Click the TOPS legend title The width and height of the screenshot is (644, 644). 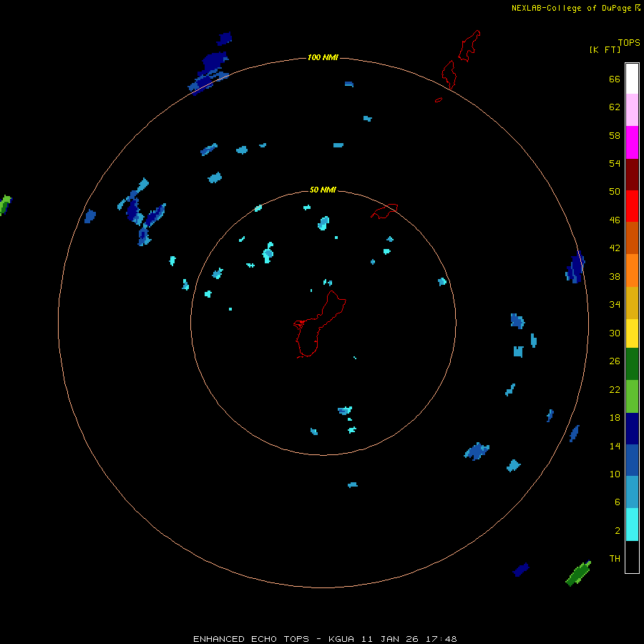629,43
